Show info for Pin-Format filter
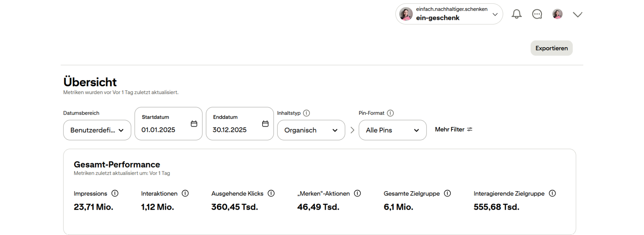Image resolution: width=644 pixels, height=235 pixels. pos(390,113)
